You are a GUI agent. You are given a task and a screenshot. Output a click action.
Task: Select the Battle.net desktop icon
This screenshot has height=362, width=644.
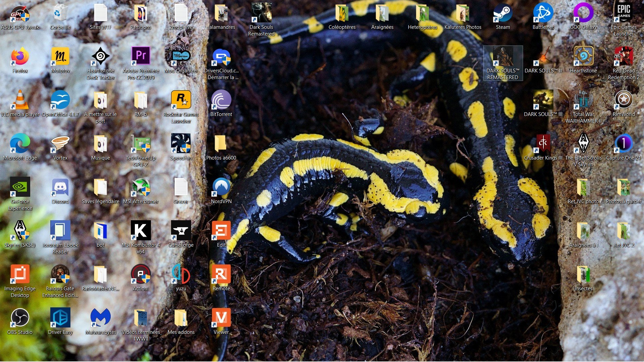tap(543, 13)
